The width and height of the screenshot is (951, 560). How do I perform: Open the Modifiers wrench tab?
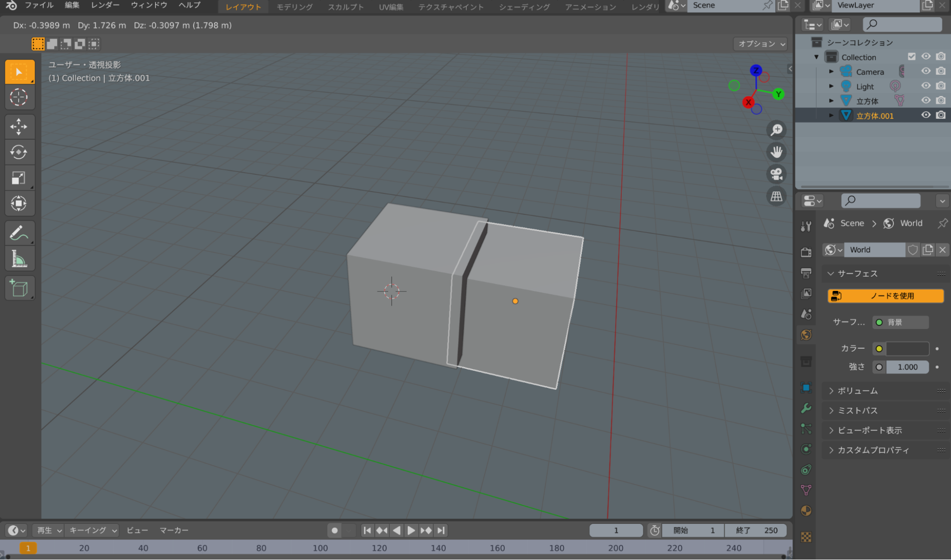[806, 408]
